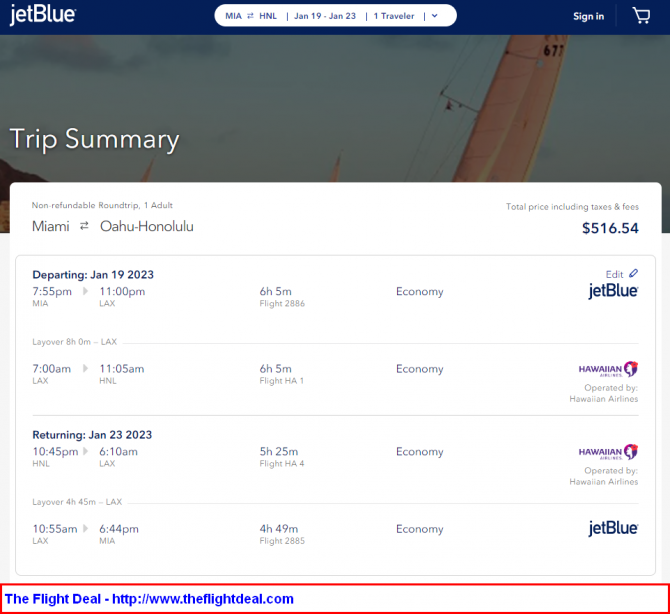The image size is (670, 614).
Task: Click the jetBlue logo beside Flight 2886
Action: [613, 291]
